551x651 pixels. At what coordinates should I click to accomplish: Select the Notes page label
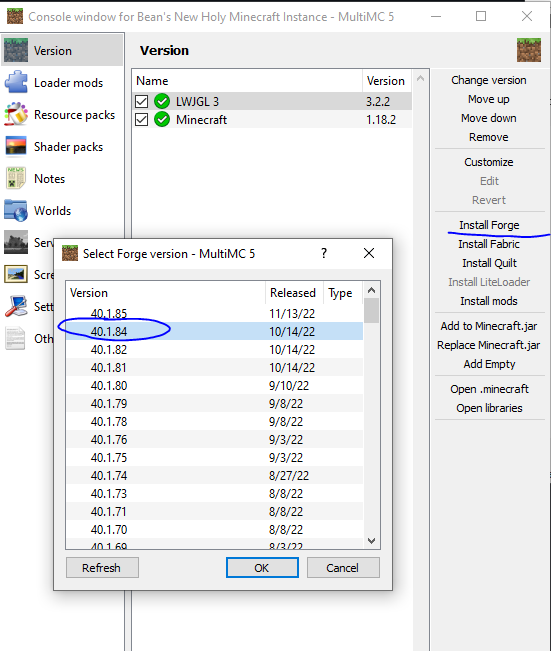click(49, 179)
